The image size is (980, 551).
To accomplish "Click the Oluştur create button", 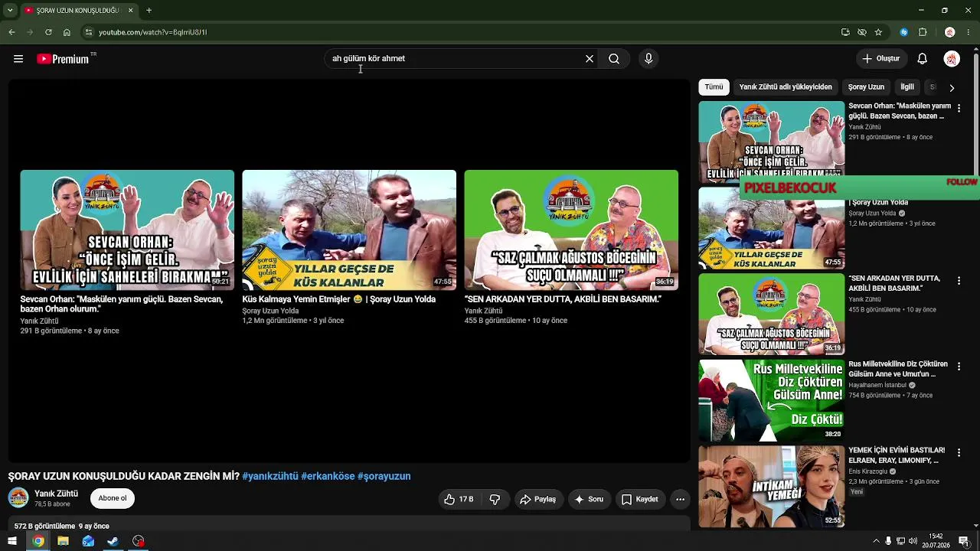I will tap(881, 59).
